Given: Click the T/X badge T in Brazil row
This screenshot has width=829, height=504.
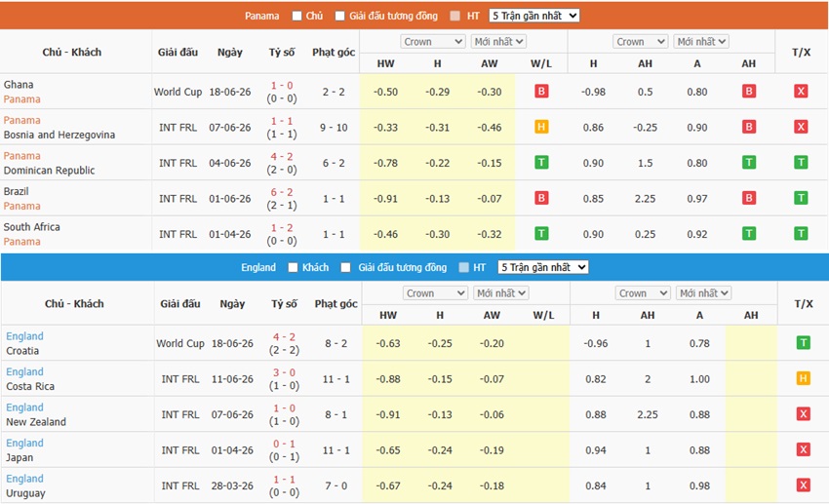Looking at the screenshot, I should [801, 198].
